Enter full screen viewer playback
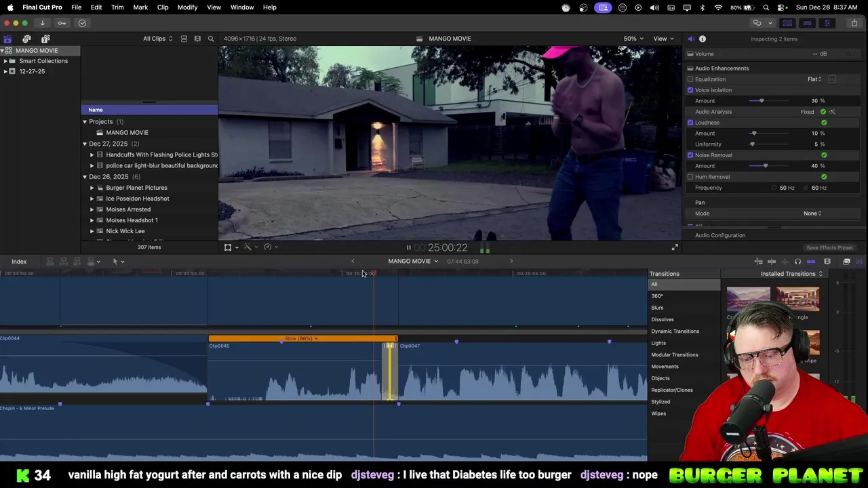 (x=675, y=247)
